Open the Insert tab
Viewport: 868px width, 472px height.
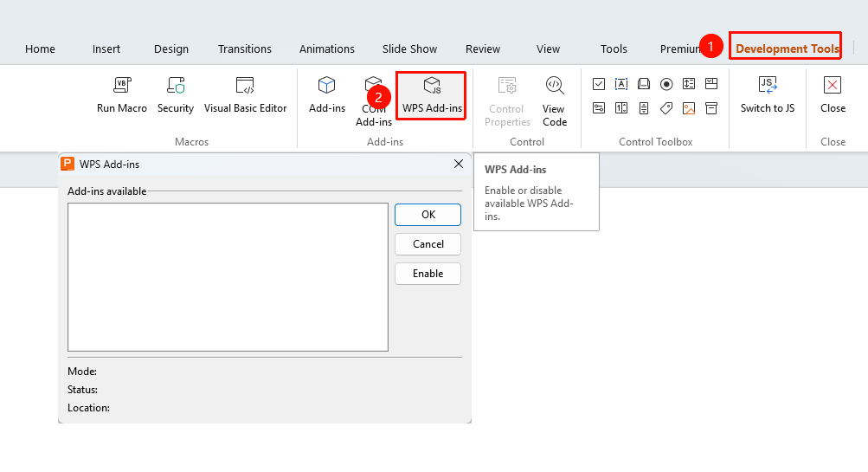106,48
